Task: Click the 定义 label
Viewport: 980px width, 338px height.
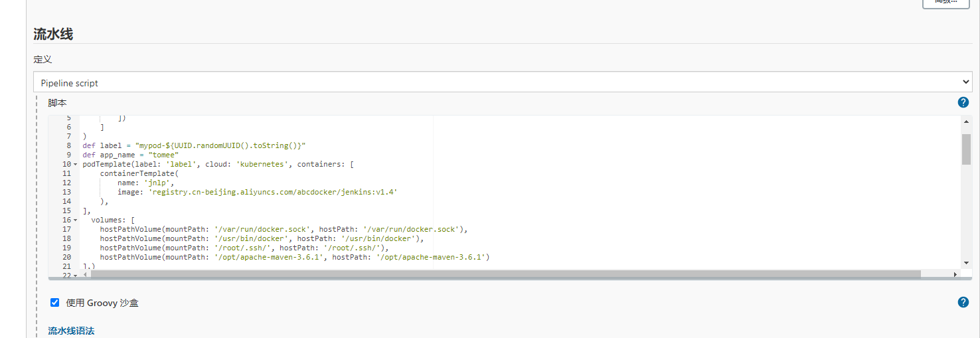Action: point(42,59)
